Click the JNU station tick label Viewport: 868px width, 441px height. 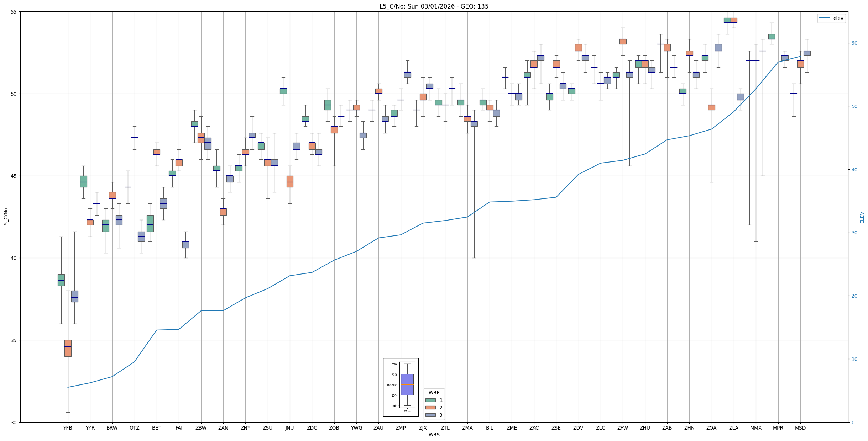tap(290, 428)
